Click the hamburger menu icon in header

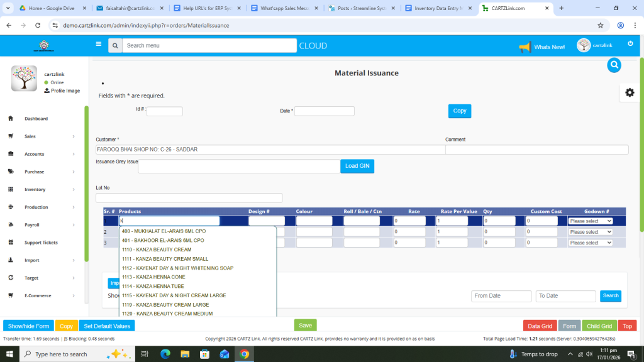tap(98, 45)
